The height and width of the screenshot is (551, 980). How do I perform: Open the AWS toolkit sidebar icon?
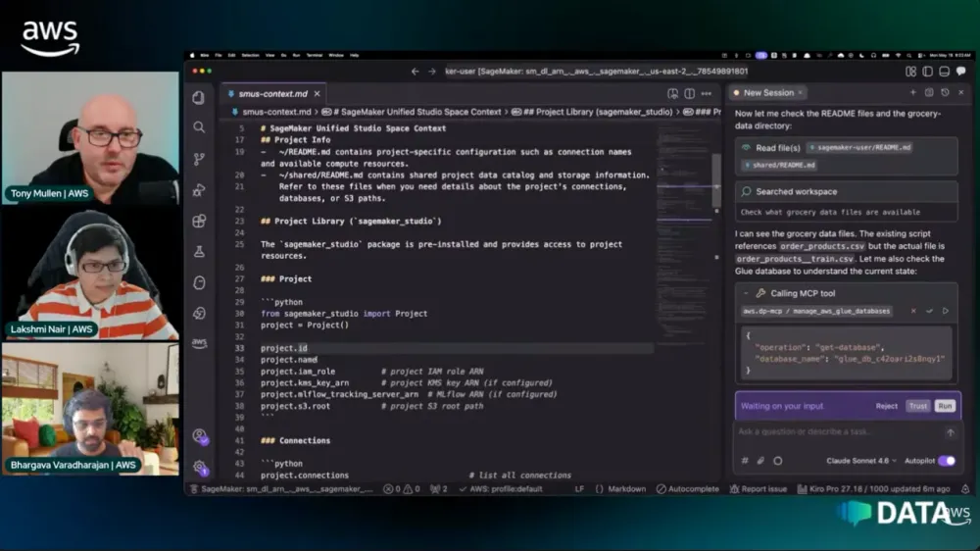199,343
